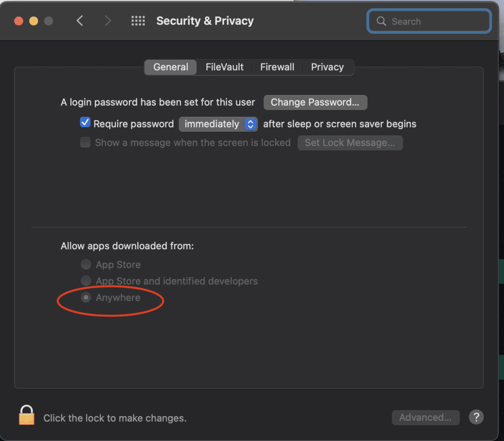The image size is (504, 441).
Task: Open the Privacy tab
Action: click(x=327, y=67)
